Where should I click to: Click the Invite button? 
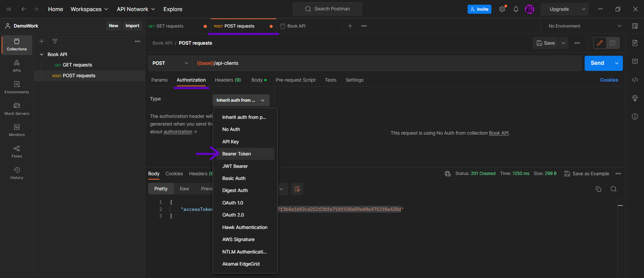tap(479, 9)
